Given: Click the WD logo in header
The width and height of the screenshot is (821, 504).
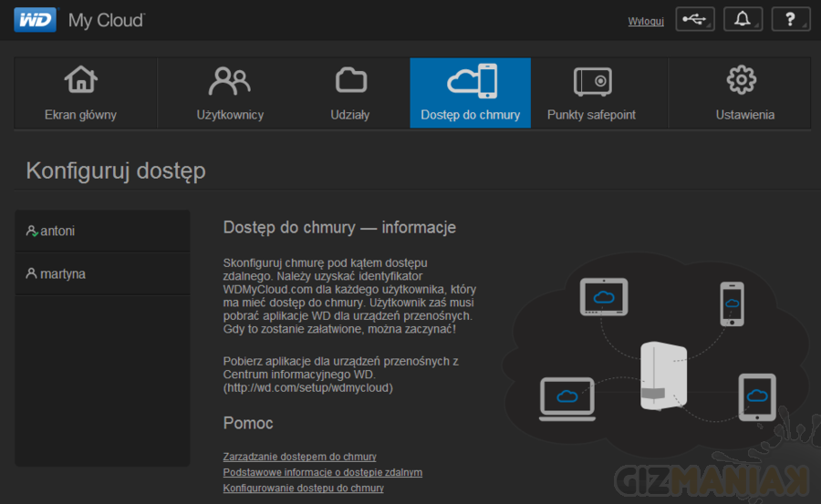Looking at the screenshot, I should coord(35,19).
